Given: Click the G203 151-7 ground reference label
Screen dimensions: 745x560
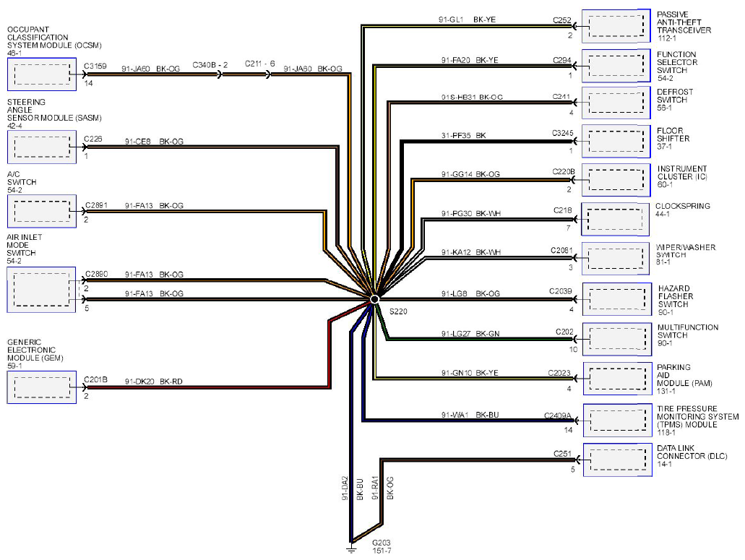Looking at the screenshot, I should click(x=382, y=546).
